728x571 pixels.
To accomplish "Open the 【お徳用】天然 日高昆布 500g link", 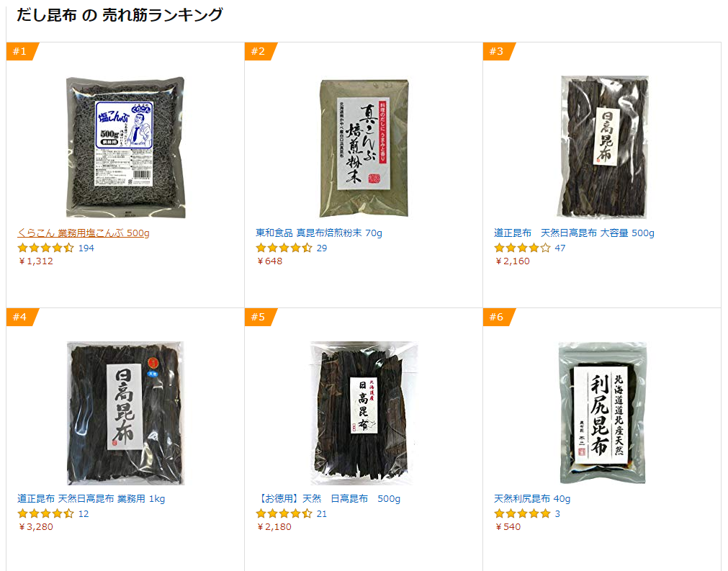I will click(328, 498).
